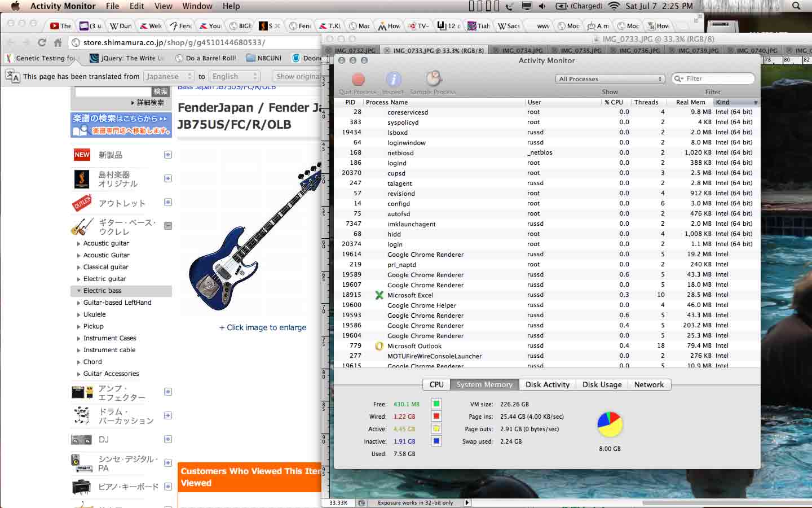Click the blue Inactive memory swatch
The width and height of the screenshot is (812, 508).
coord(436,441)
